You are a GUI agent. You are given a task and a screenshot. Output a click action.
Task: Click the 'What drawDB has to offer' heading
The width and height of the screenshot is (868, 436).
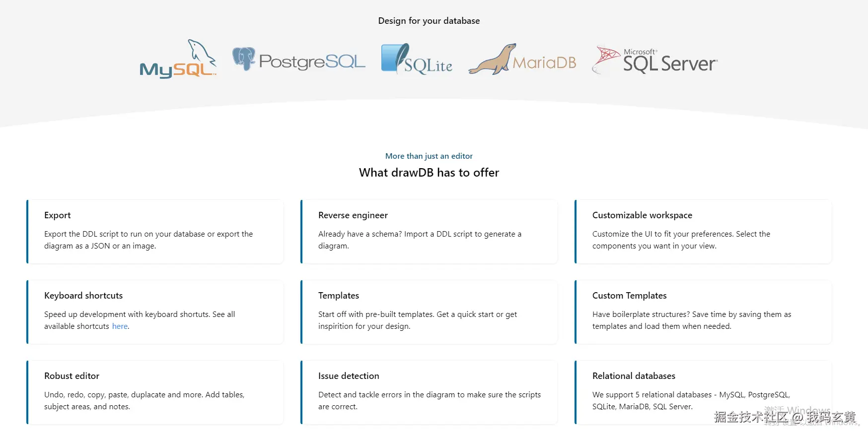coord(429,173)
